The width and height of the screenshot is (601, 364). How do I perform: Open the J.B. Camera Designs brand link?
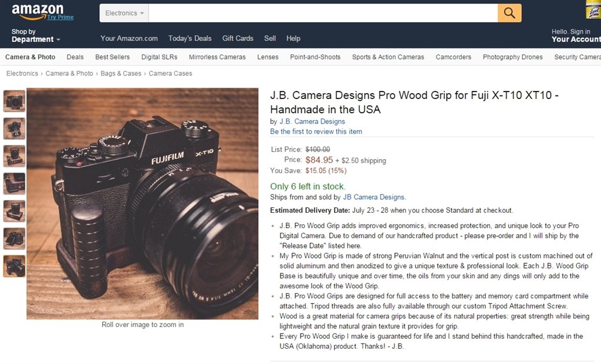click(312, 121)
